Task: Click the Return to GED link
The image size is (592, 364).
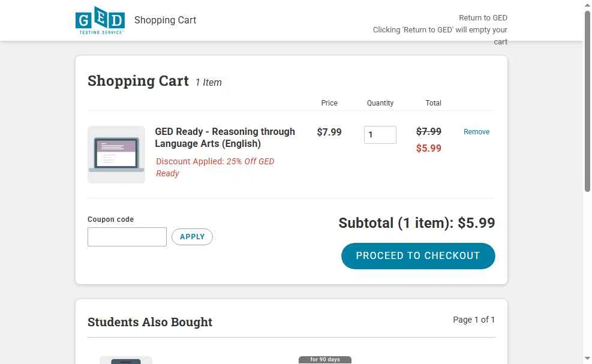Action: 483,18
